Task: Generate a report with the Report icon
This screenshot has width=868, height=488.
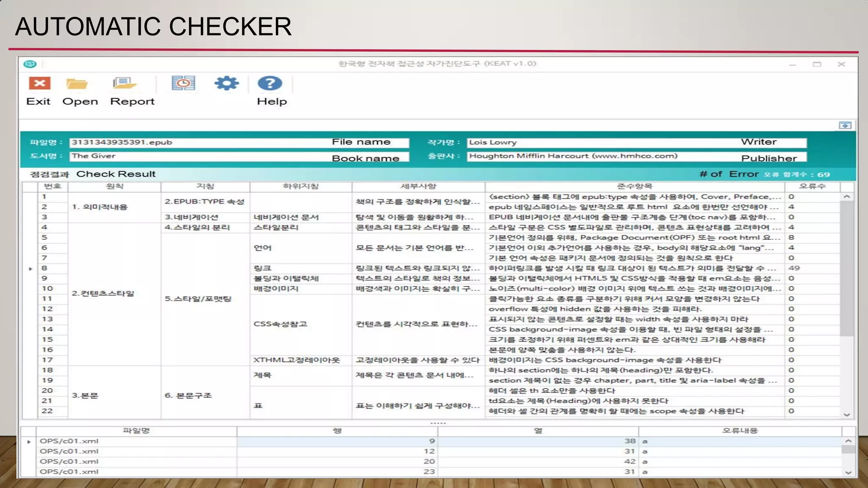Action: pos(124,83)
